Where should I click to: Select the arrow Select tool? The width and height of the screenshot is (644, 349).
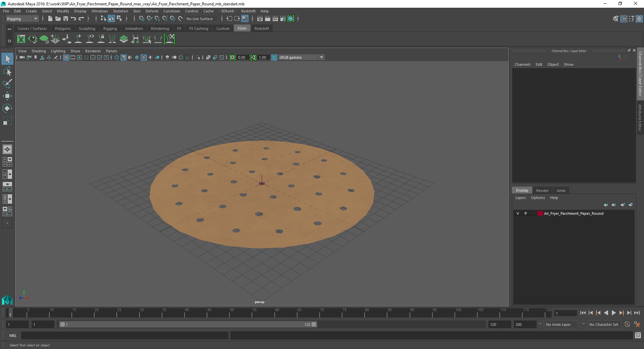point(7,59)
